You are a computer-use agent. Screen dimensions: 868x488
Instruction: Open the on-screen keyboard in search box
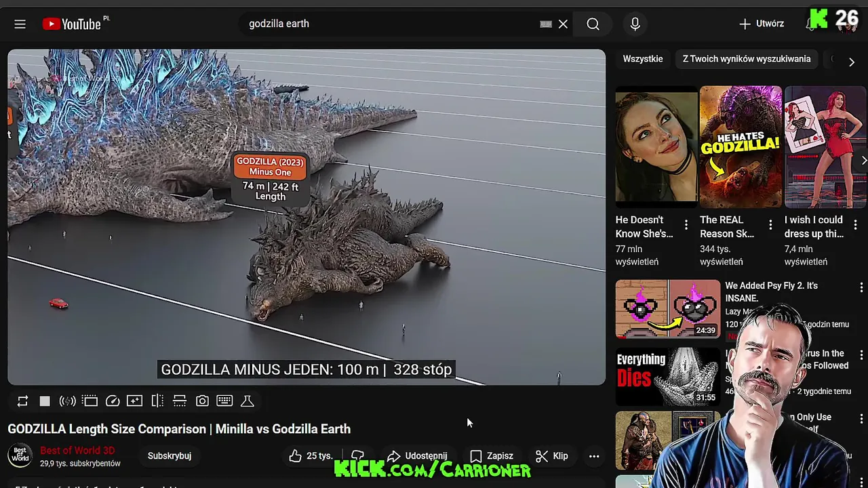(546, 24)
